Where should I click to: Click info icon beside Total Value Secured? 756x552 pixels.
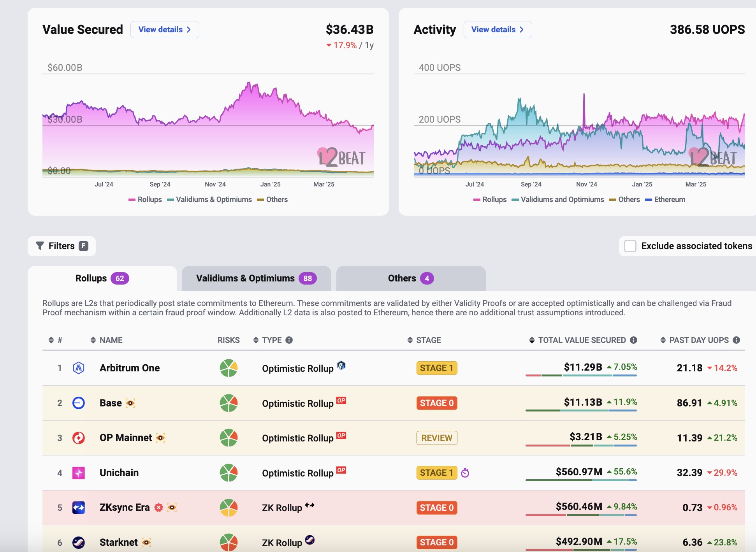point(634,340)
